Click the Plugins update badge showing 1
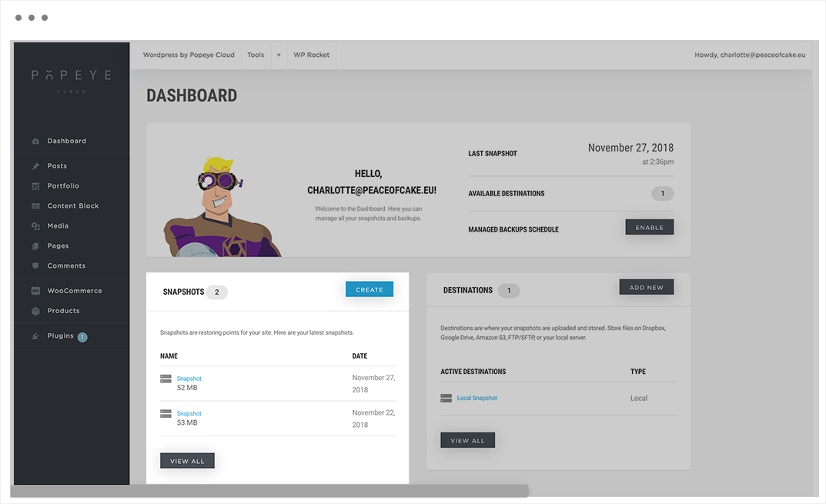Viewport: 826px width, 504px height. pos(82,337)
